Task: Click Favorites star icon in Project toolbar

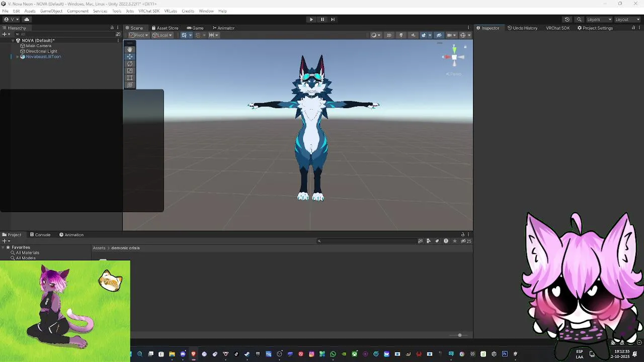Action: (x=455, y=241)
